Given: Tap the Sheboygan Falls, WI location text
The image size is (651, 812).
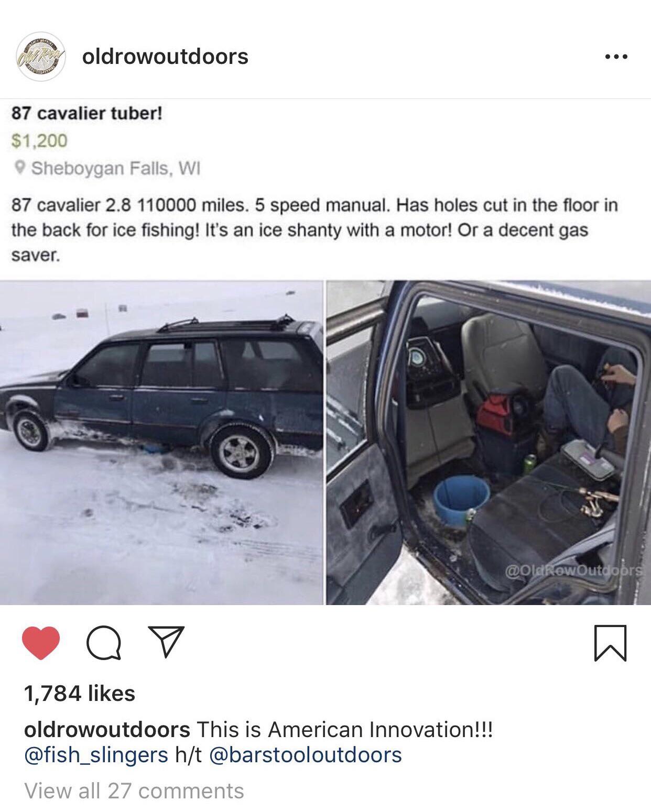Looking at the screenshot, I should (116, 169).
